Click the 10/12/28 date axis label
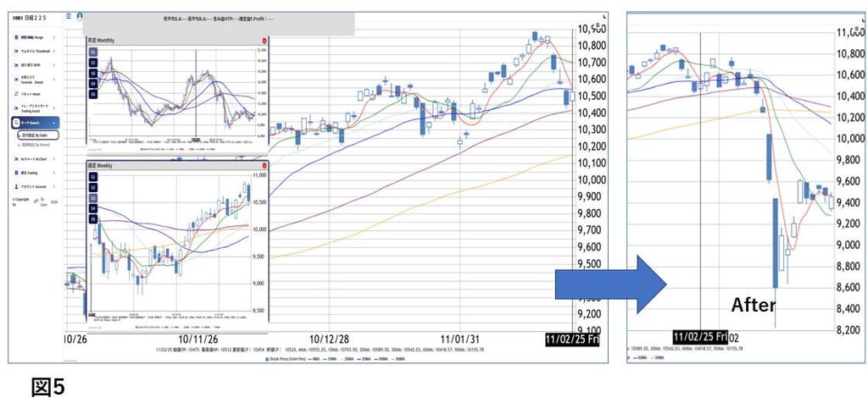This screenshot has width=868, height=403. 330,339
